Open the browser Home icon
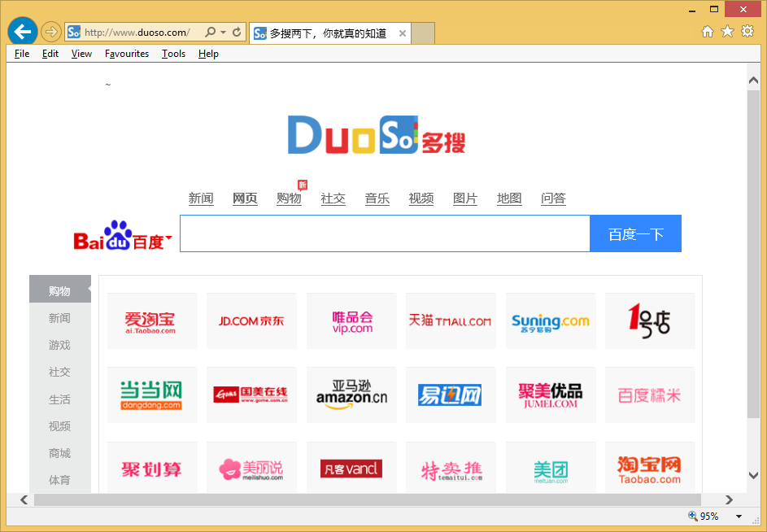This screenshot has width=767, height=532. click(x=708, y=32)
